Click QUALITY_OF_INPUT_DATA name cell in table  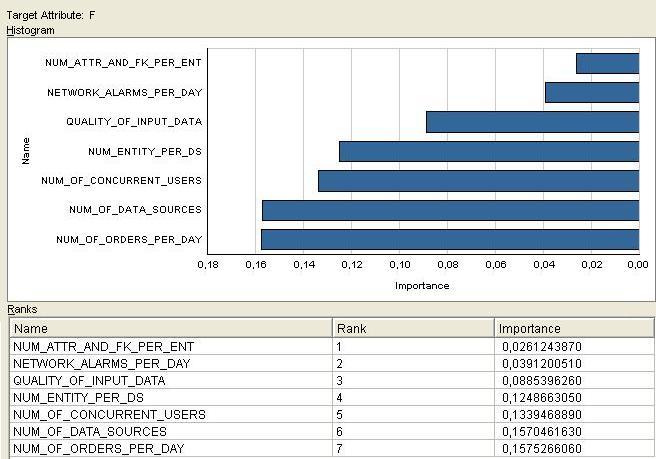click(89, 380)
